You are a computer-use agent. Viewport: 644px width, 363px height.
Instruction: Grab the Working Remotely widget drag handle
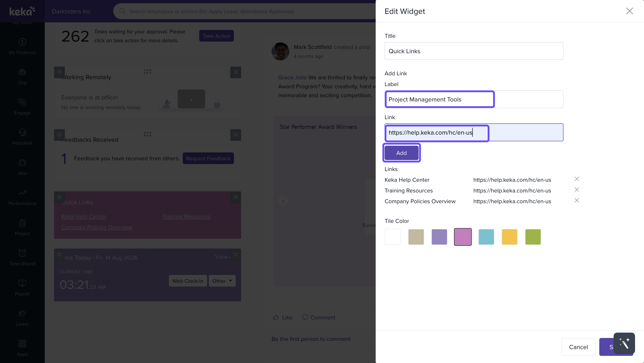coord(148,72)
